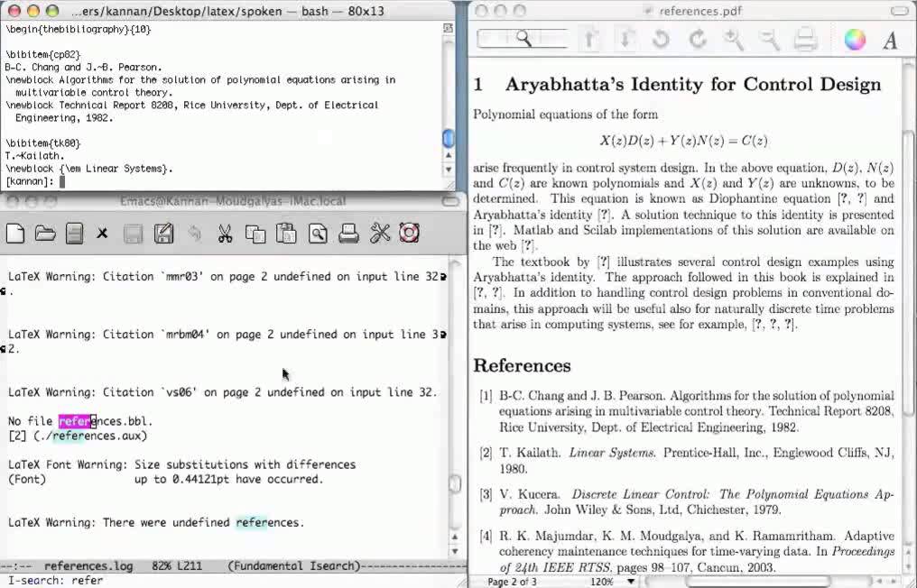The image size is (917, 588).
Task: Click the Cut scissors icon in Emacs toolbar
Action: coord(225,234)
